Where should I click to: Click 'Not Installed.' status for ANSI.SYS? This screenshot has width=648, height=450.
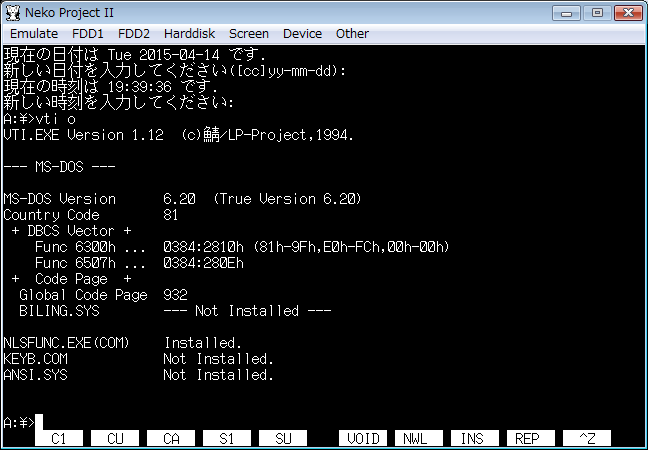pos(218,375)
